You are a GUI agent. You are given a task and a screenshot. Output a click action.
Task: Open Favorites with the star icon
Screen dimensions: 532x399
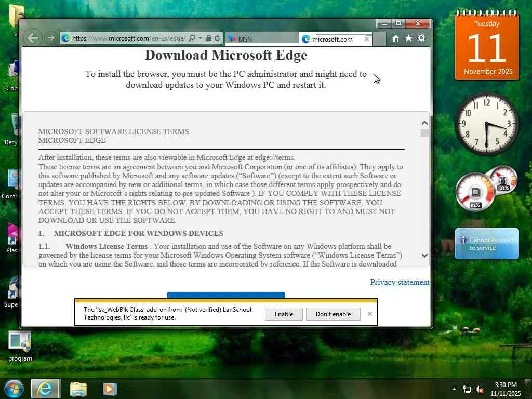tap(408, 38)
